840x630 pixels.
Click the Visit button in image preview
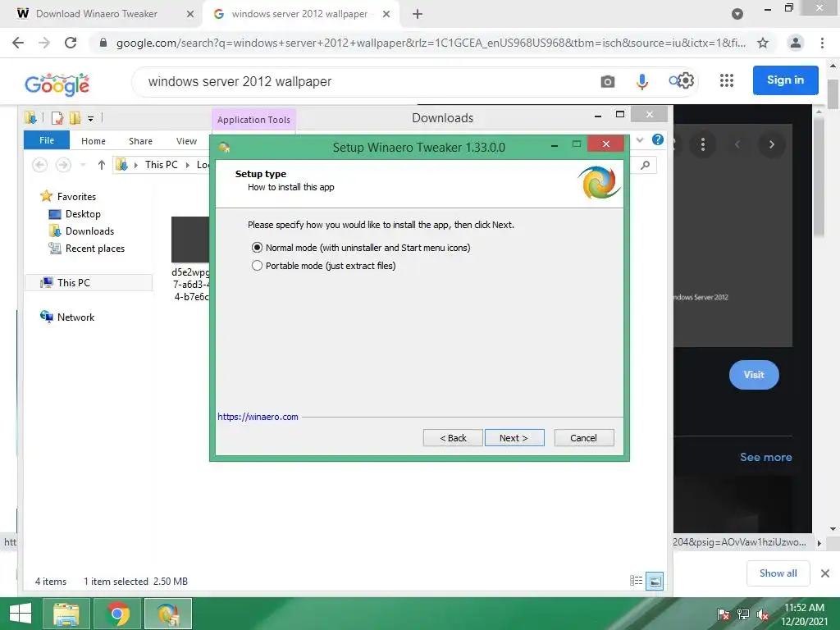coord(754,374)
